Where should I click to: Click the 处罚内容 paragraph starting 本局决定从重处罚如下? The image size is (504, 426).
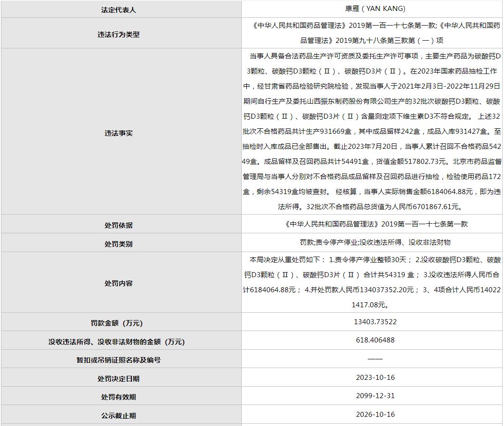pyautogui.click(x=372, y=282)
